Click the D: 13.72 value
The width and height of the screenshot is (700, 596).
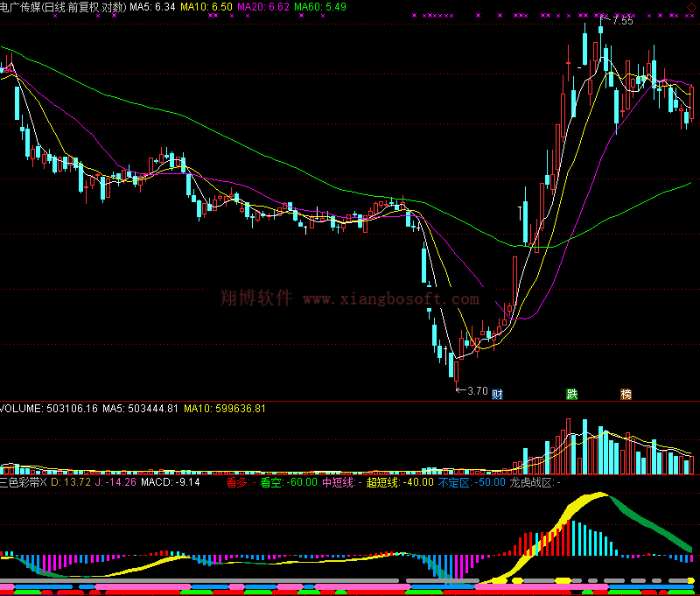pyautogui.click(x=71, y=482)
